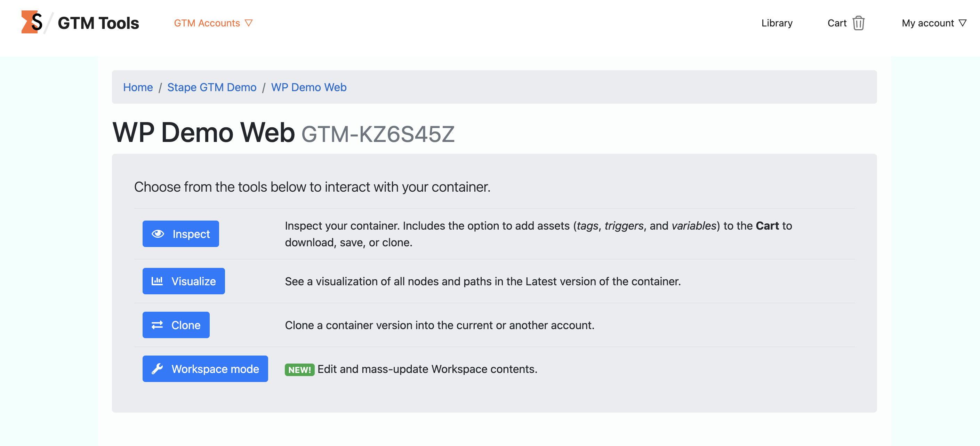Click the Cart trash bin icon
Image resolution: width=980 pixels, height=446 pixels.
[x=859, y=23]
